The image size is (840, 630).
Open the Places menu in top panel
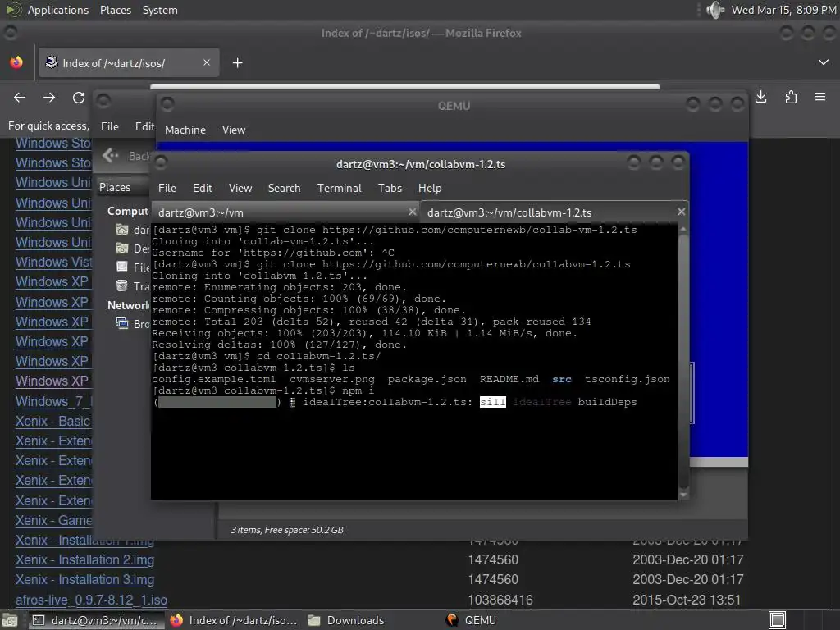tap(115, 10)
